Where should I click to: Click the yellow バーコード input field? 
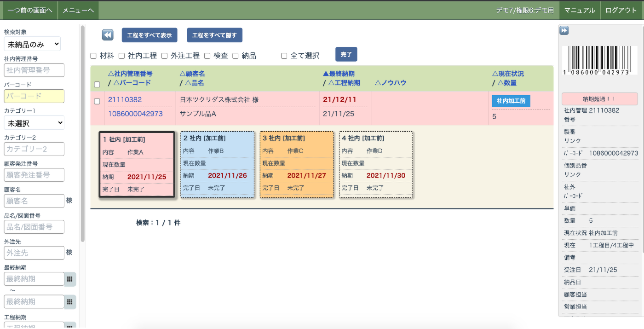pos(34,96)
